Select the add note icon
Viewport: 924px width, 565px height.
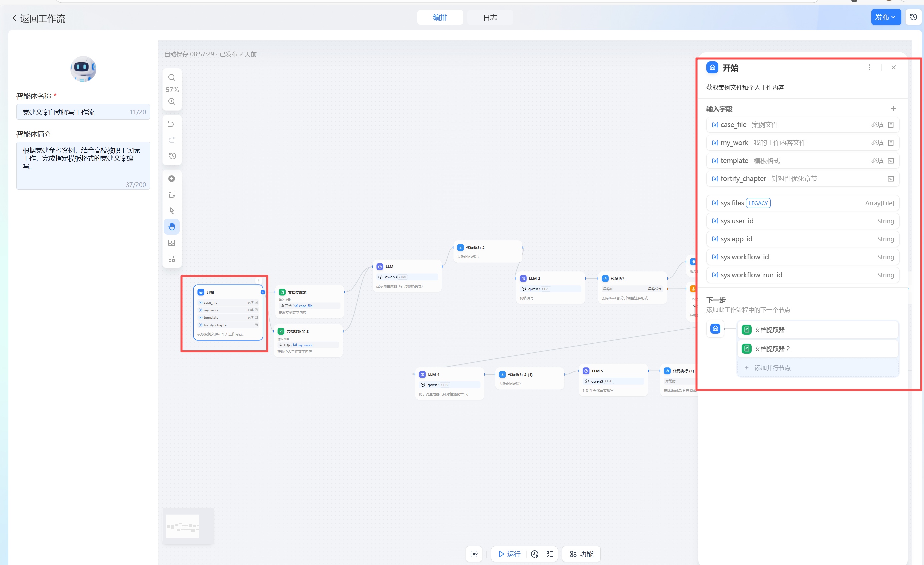pos(172,195)
